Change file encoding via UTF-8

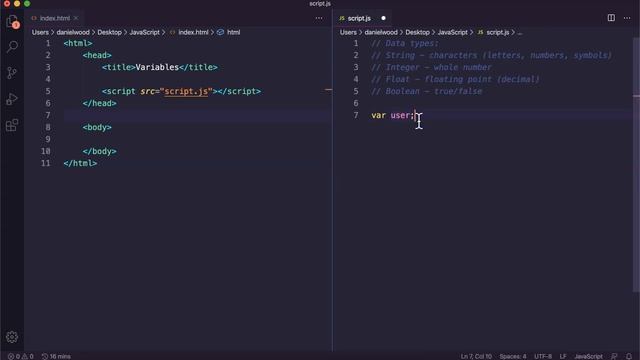coord(543,356)
